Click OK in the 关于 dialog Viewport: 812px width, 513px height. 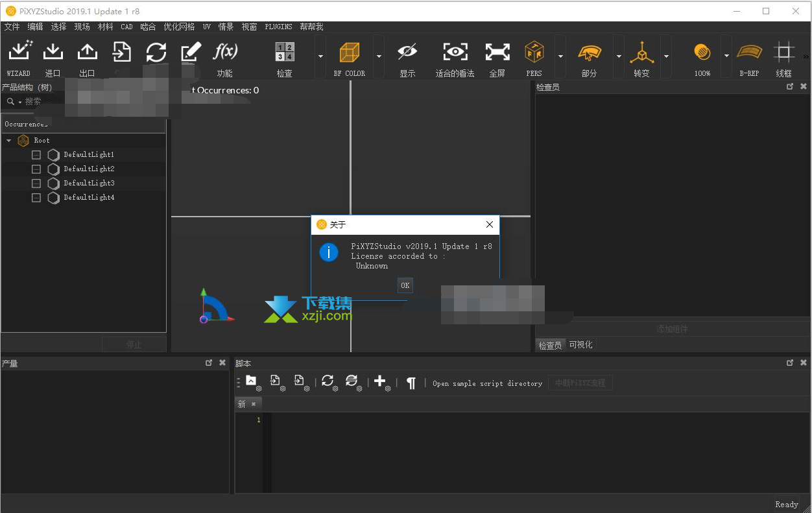point(405,285)
